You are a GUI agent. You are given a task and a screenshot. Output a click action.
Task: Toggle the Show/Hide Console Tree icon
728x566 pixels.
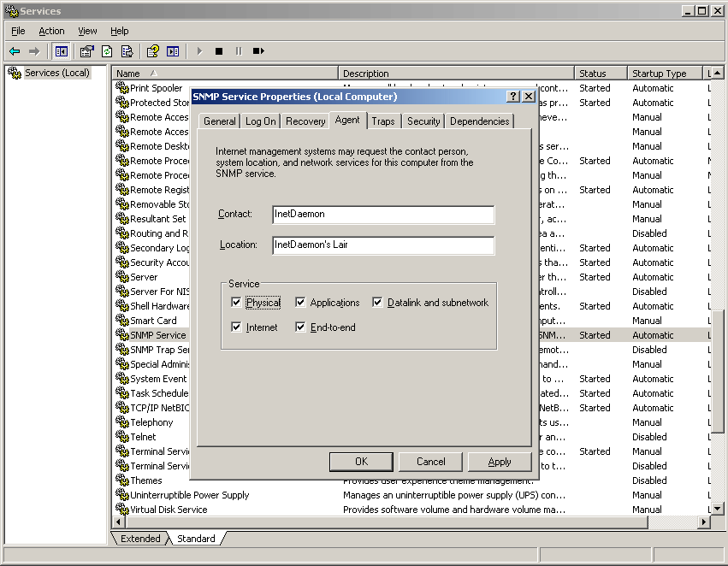coord(62,51)
